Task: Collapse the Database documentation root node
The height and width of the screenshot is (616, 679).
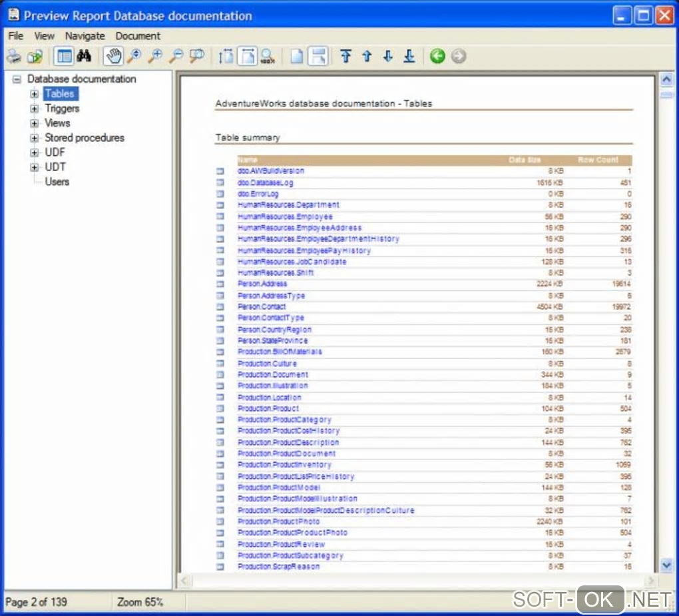Action: tap(17, 79)
